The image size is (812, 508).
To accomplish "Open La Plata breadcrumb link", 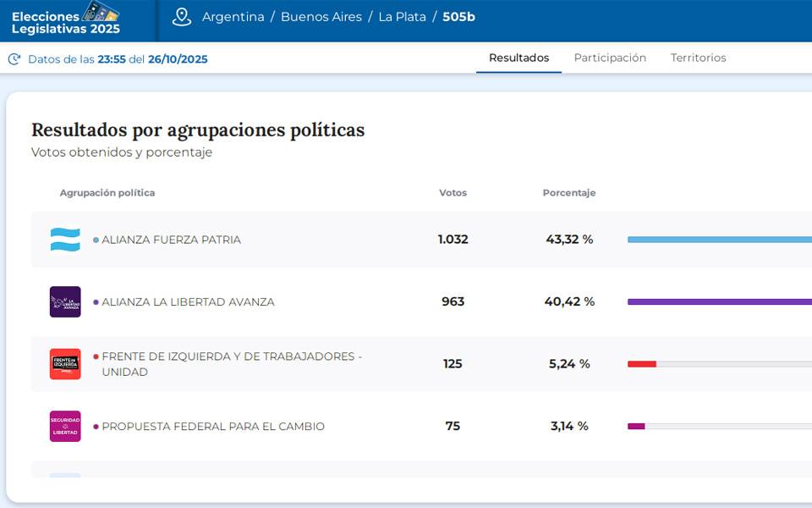I will (x=402, y=17).
